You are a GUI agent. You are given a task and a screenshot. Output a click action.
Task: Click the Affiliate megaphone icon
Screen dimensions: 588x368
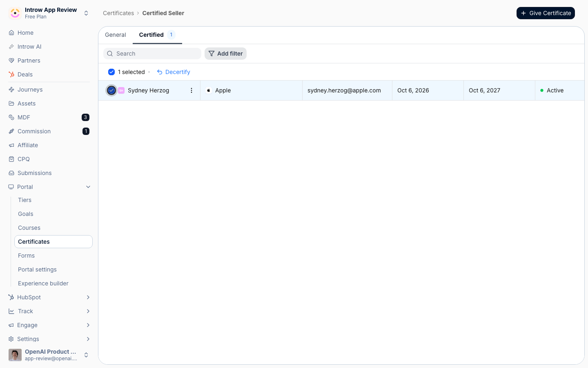click(11, 145)
